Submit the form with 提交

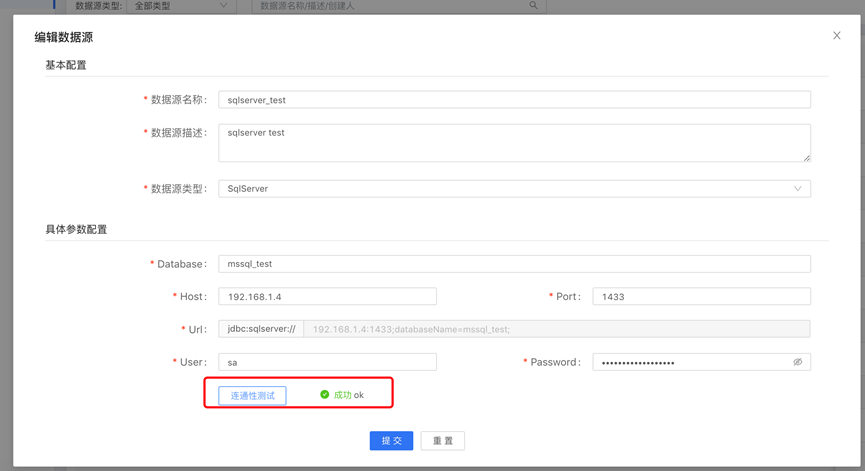click(x=391, y=441)
